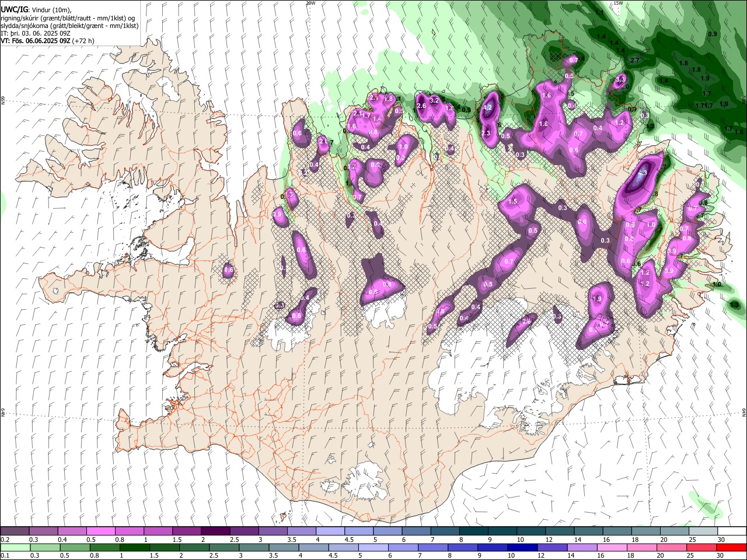Select the darkest purple 2 snow-scale swatch
Image resolution: width=747 pixels, height=560 pixels.
click(215, 531)
